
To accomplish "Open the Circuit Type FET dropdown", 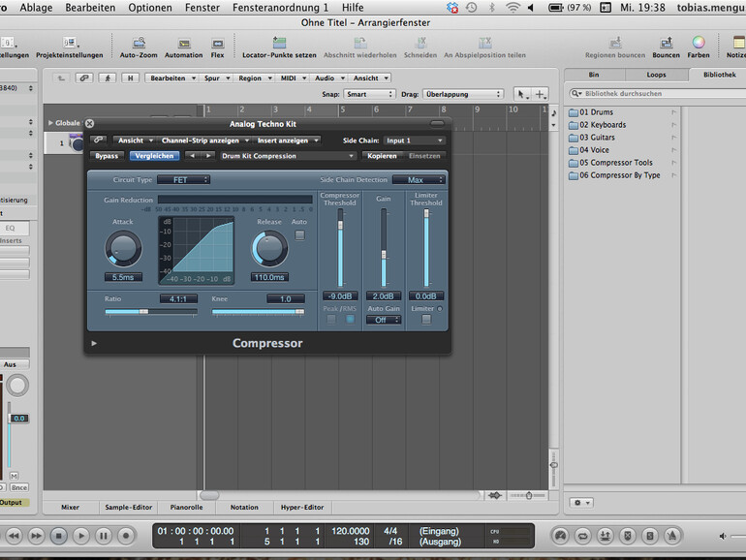I will tap(184, 180).
